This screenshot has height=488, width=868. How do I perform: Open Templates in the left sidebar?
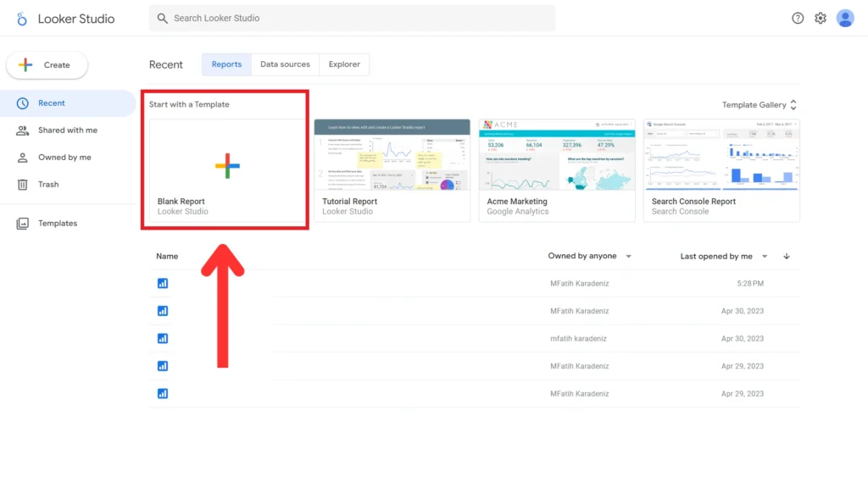tap(57, 223)
